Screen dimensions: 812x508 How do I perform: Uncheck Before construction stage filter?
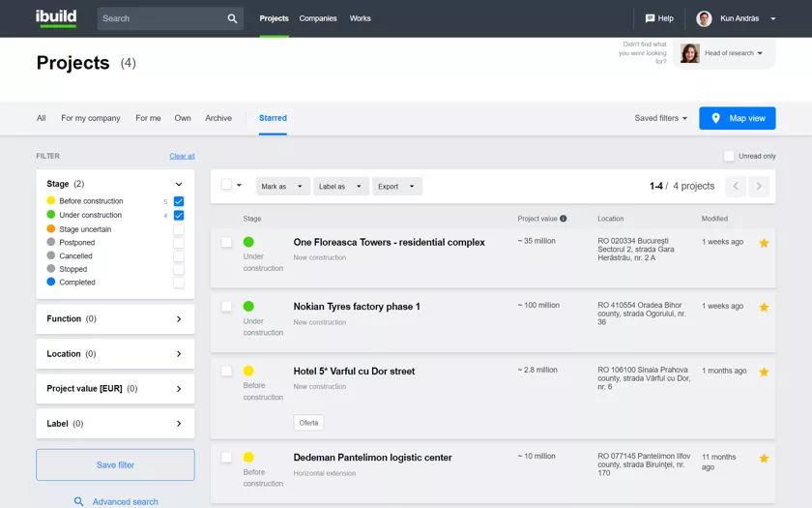(179, 201)
